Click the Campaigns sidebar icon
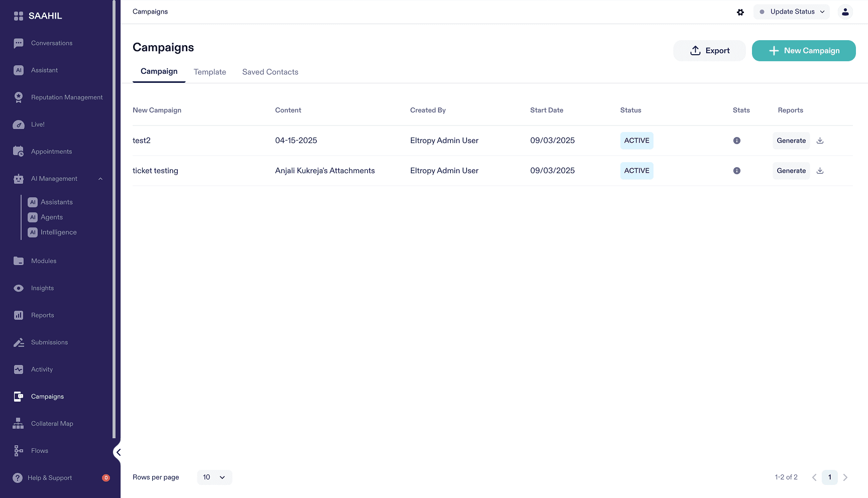Viewport: 868px width, 498px height. (x=19, y=397)
